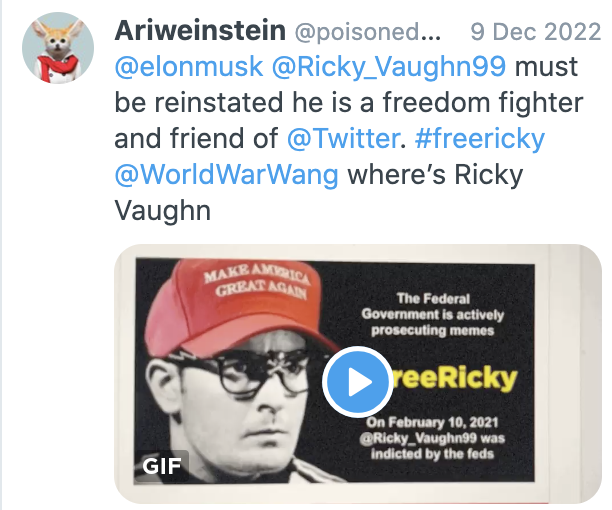
Task: Click the 'where's Ricky Vaughn' tweet text
Action: tap(318, 192)
